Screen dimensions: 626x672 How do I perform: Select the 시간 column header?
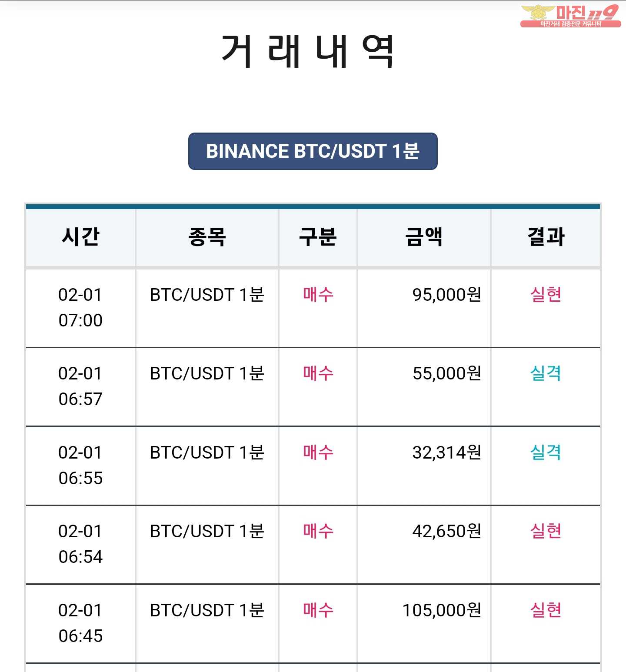point(80,237)
